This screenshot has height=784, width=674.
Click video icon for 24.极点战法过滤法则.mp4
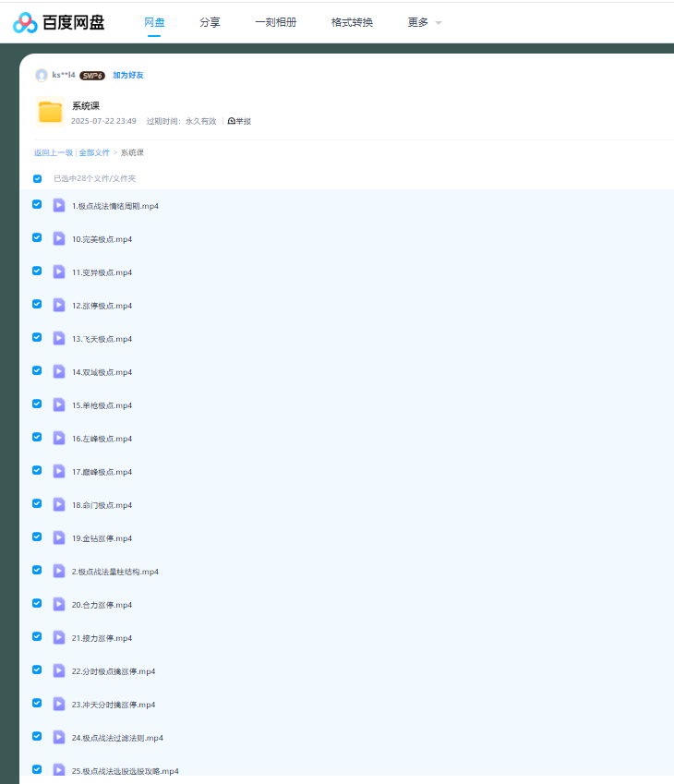point(59,737)
